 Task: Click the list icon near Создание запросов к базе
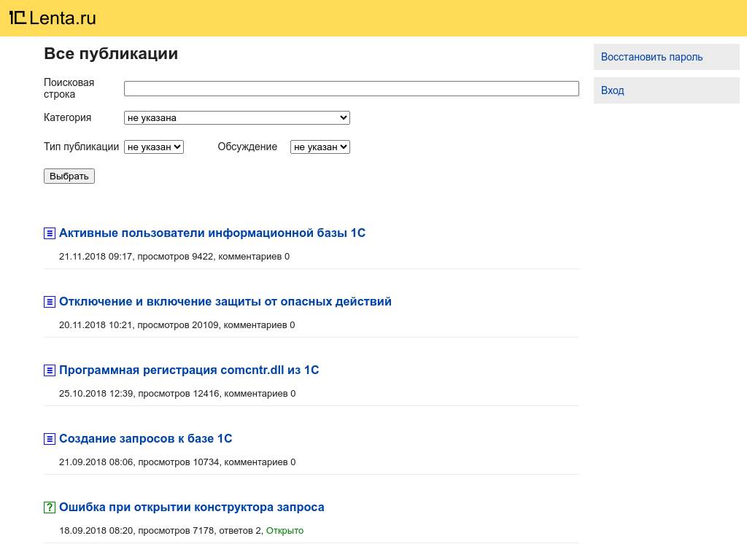coord(50,438)
